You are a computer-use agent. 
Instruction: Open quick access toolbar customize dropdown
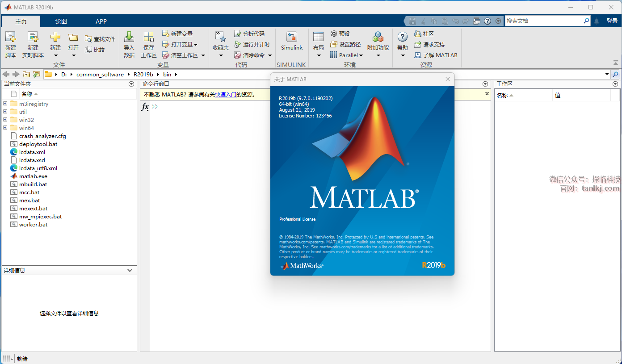point(498,21)
